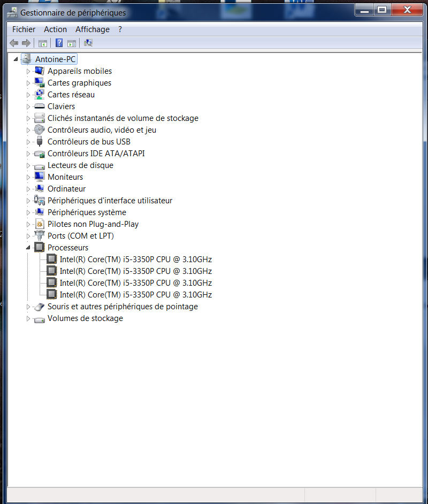Expand the Moniteurs node
428x504 pixels.
28,177
